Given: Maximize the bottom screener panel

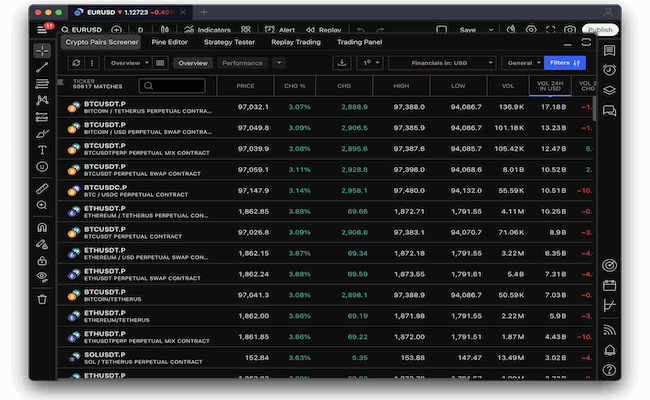Looking at the screenshot, I should pos(586,42).
